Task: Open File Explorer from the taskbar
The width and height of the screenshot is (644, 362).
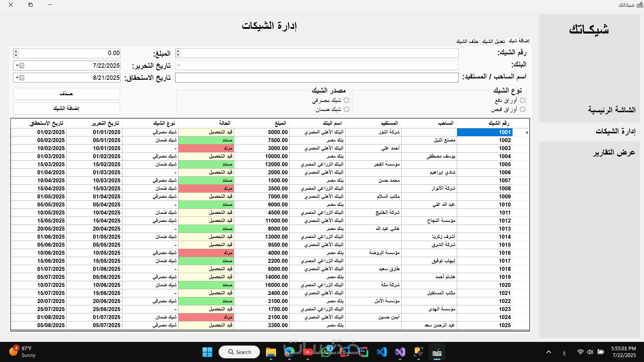Action: tap(271, 352)
